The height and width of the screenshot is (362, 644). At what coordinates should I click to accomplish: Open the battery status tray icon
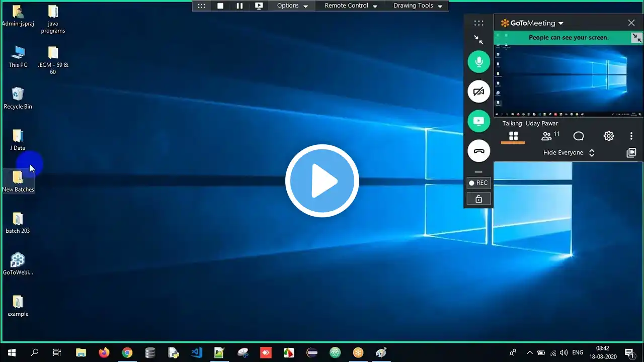coord(541,353)
